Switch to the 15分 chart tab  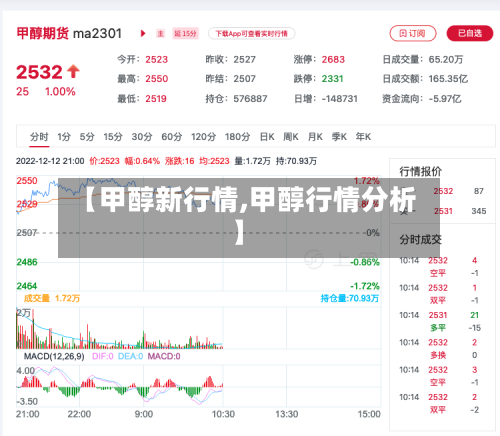tap(113, 137)
